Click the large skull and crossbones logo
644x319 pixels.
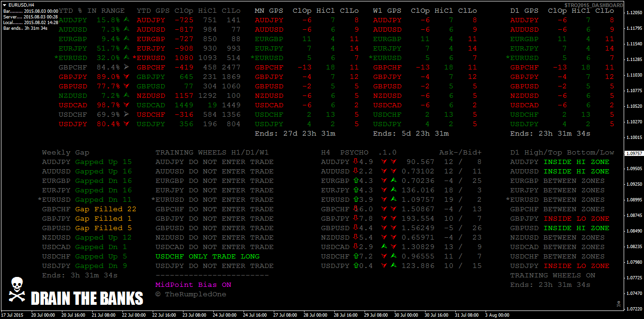pos(17,290)
